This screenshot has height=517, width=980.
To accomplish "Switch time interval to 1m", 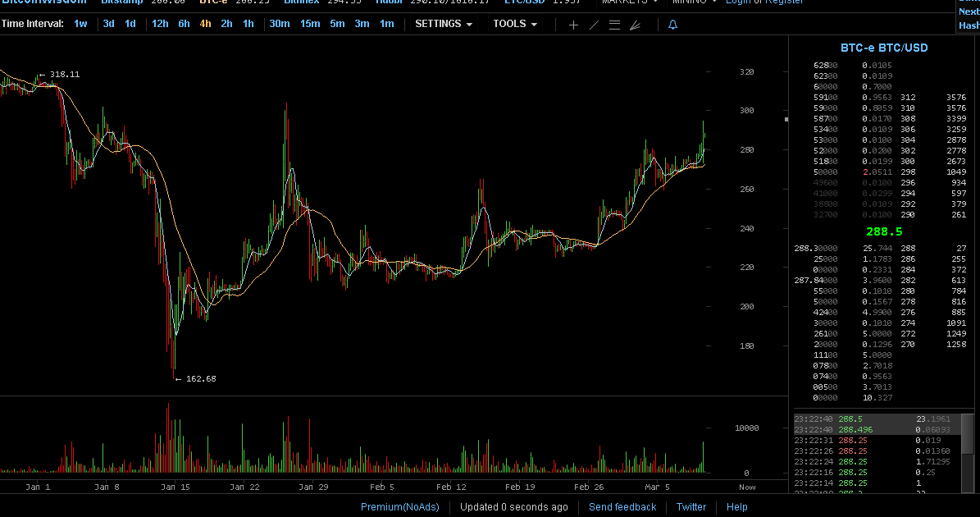I will tap(387, 24).
